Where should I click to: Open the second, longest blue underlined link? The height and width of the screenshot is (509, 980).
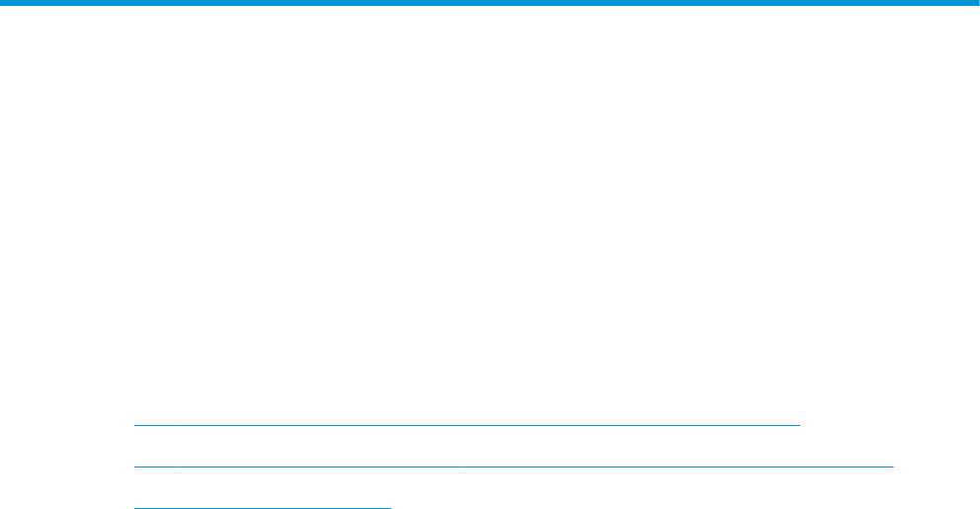[x=514, y=467]
